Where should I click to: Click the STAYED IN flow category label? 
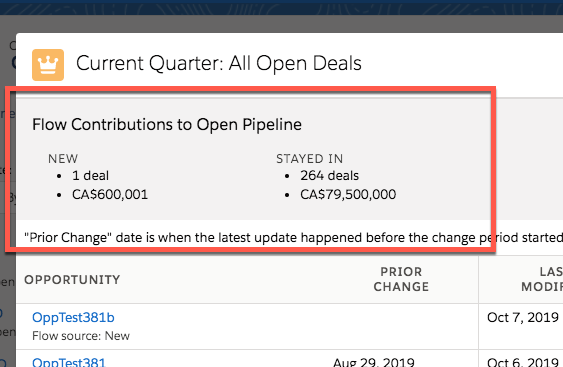[310, 158]
